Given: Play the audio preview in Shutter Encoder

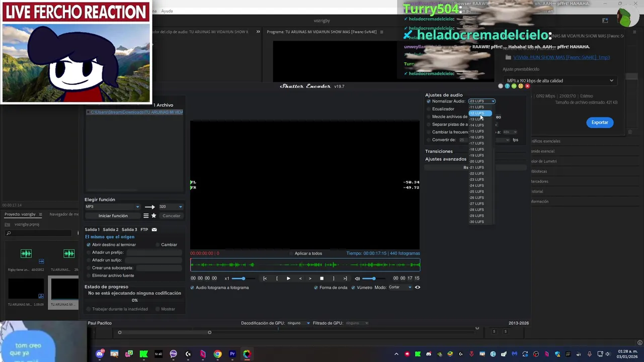Looking at the screenshot, I should pos(288,279).
